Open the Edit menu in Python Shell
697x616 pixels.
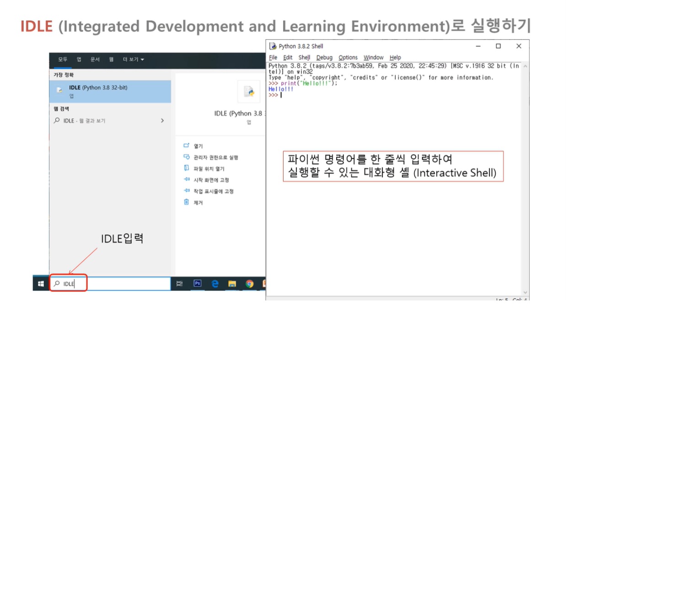tap(288, 58)
